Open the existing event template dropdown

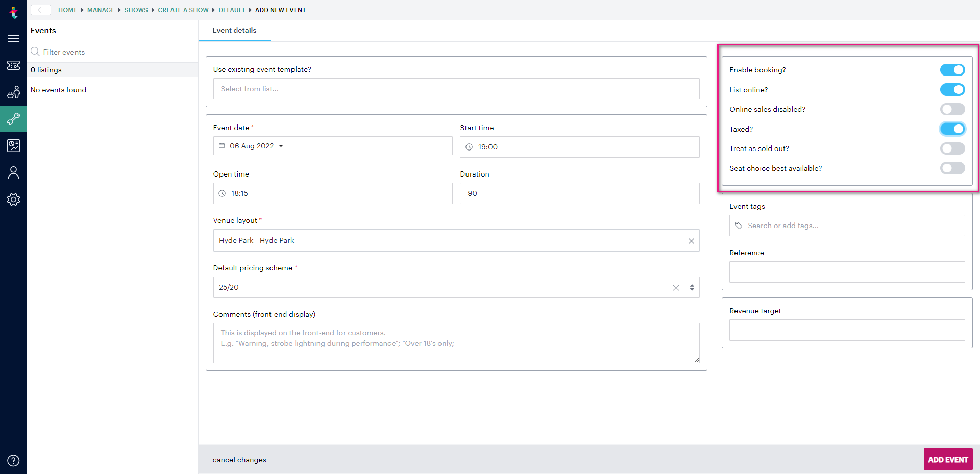tap(456, 89)
